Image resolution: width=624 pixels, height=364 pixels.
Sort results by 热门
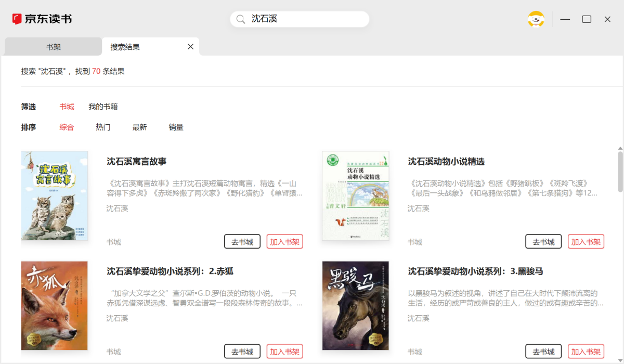click(103, 127)
